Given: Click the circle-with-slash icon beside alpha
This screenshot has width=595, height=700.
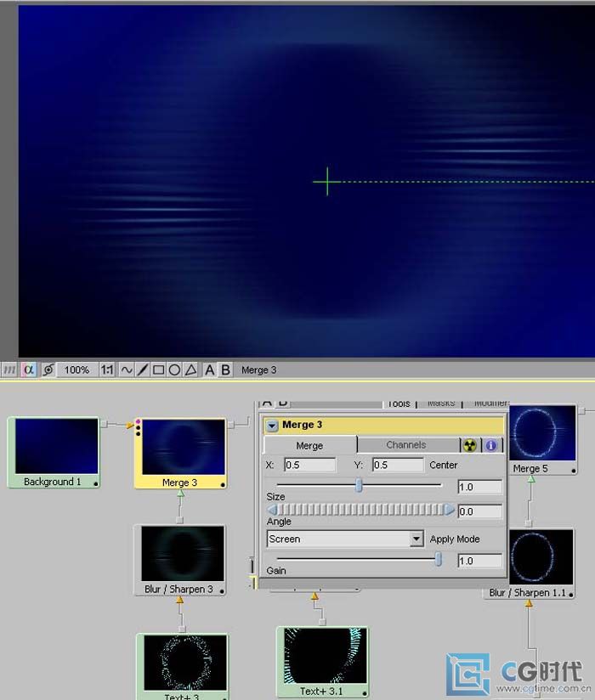Looking at the screenshot, I should click(48, 370).
